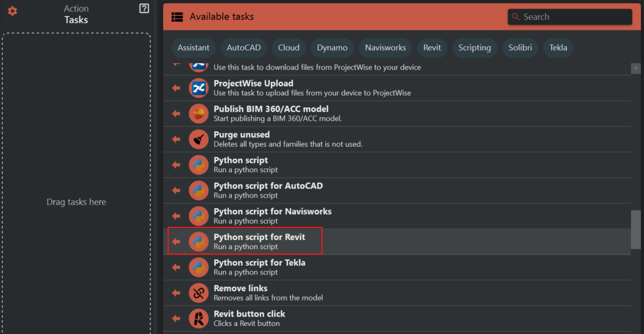Select the 'Revit button click' task title

point(249,314)
